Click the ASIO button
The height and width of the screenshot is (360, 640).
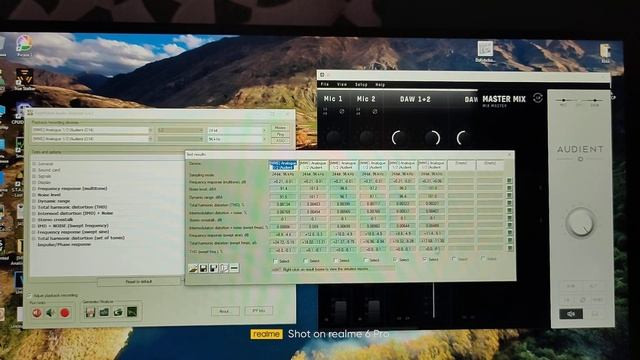[x=280, y=140]
